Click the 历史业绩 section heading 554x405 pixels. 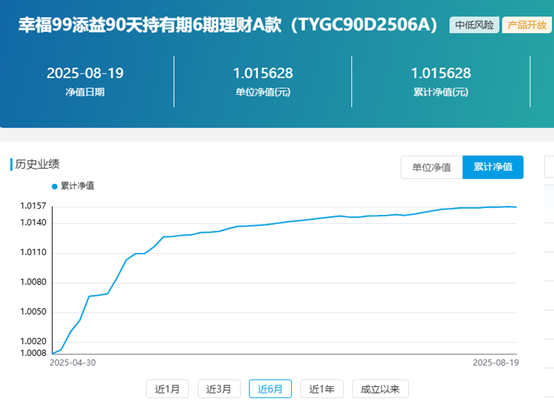(x=37, y=164)
